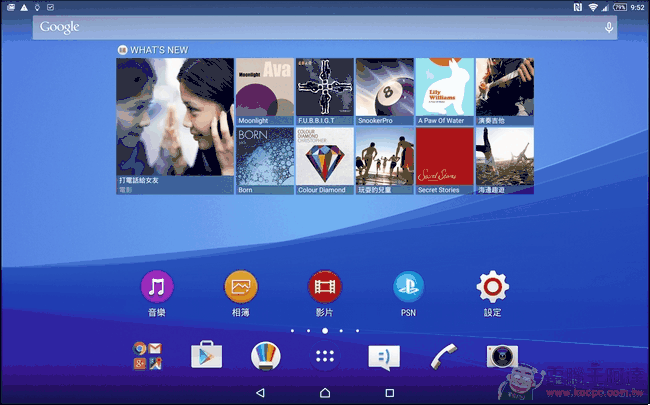Open the featured movie 打電話給女友 tile
650x405 pixels.
(x=175, y=126)
